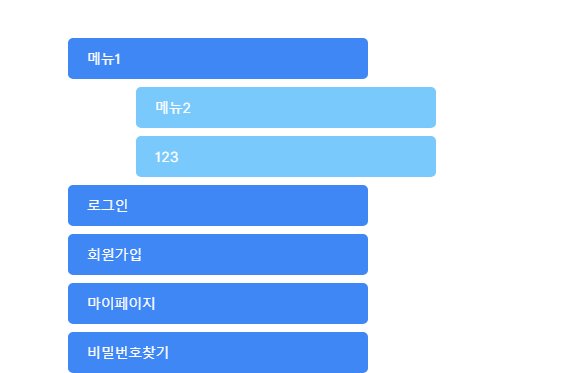Click the 마이페이지 text label
Screen dimensions: 565x373
point(121,303)
